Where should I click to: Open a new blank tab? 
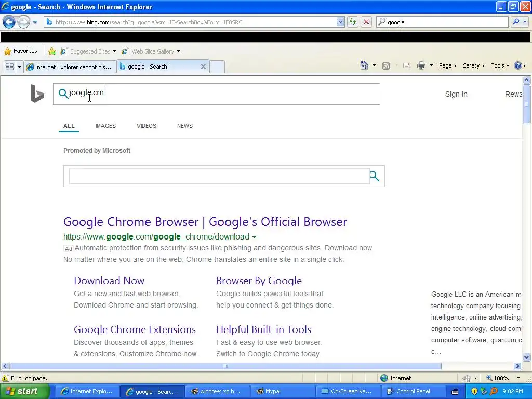(x=217, y=66)
